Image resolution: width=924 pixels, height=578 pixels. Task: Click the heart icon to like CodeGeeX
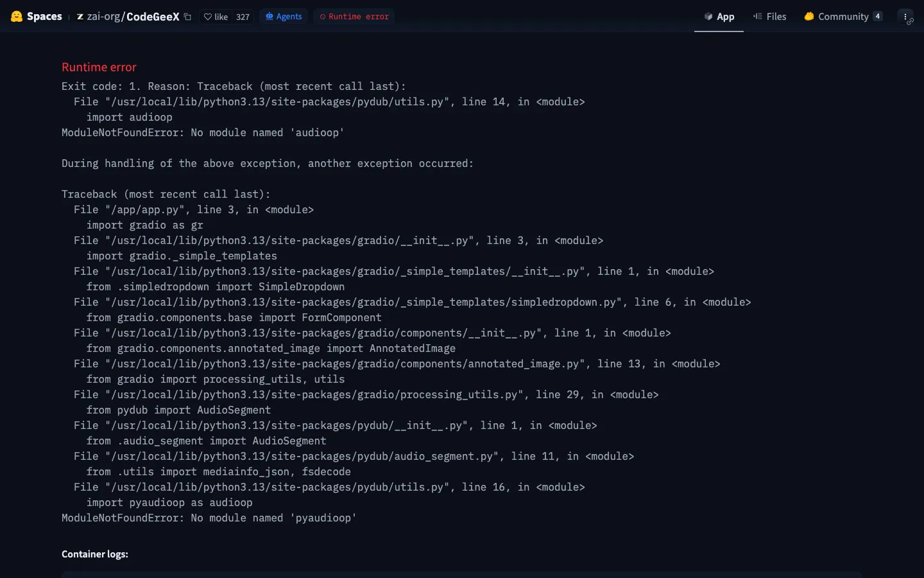point(207,17)
